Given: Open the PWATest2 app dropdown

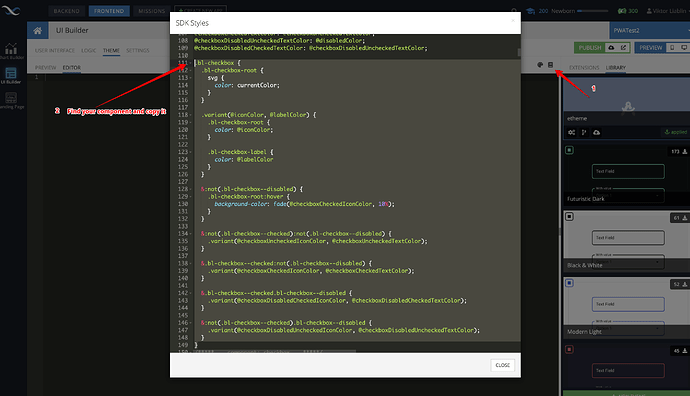Looking at the screenshot, I should point(650,30).
